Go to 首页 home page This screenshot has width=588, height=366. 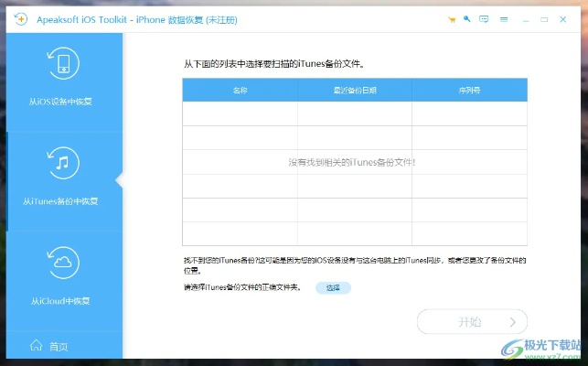59,347
